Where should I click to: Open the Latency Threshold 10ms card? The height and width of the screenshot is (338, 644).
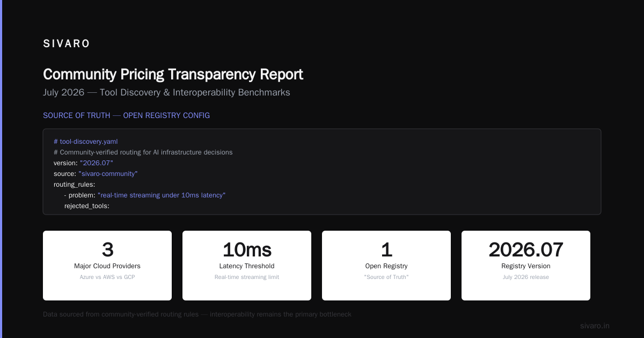coord(247,266)
